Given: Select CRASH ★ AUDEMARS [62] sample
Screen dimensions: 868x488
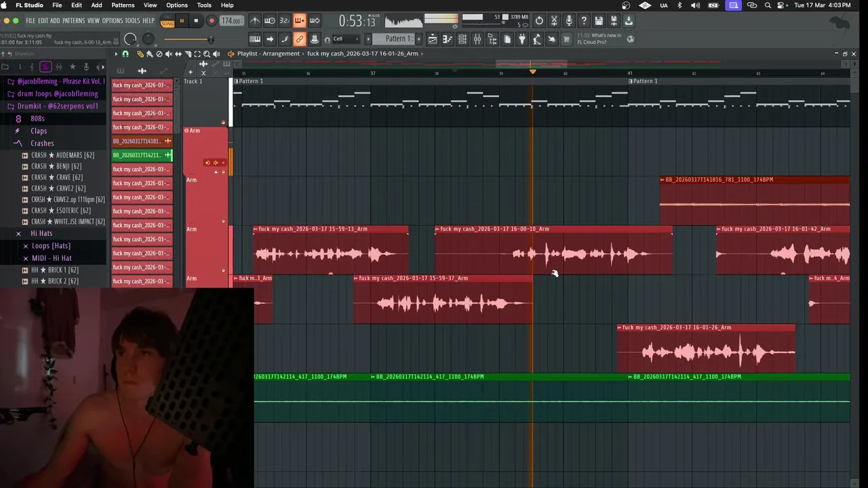Looking at the screenshot, I should point(62,155).
